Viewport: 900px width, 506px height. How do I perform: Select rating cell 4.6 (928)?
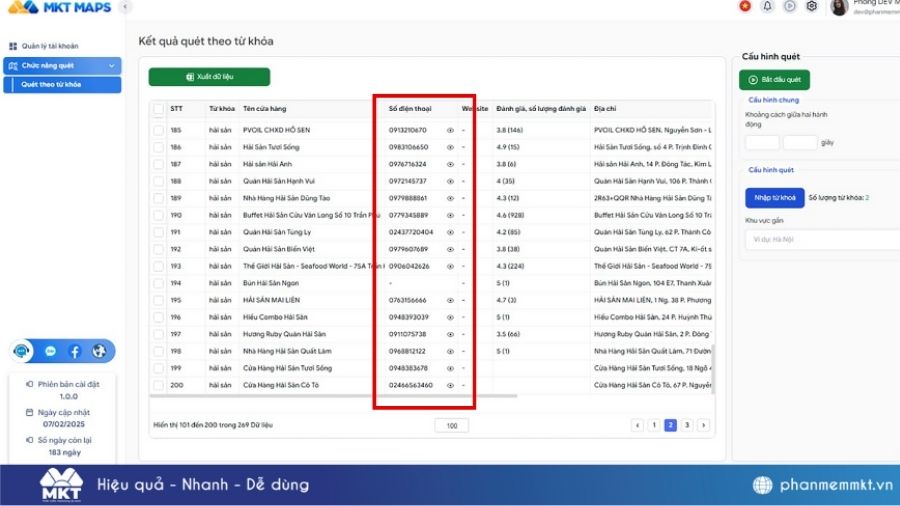pos(510,215)
